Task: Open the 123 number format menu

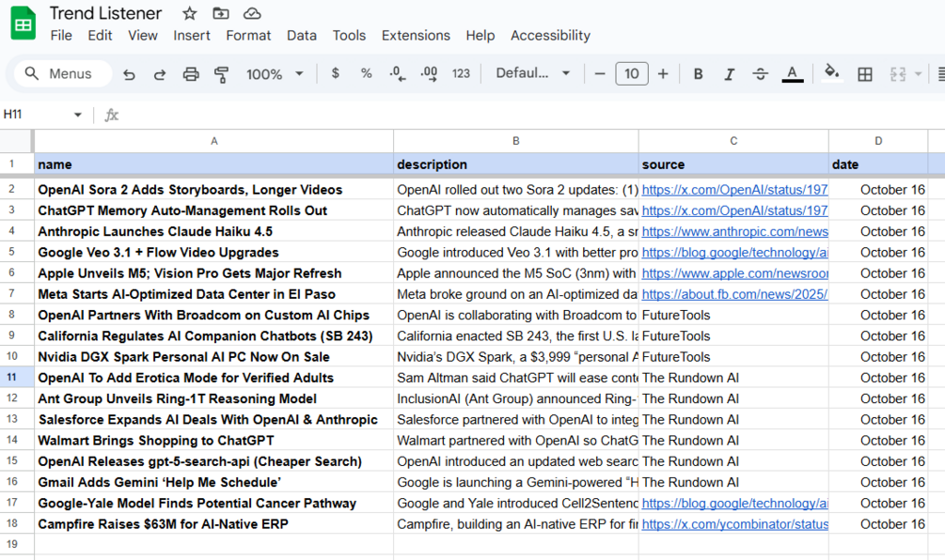Action: click(x=461, y=73)
